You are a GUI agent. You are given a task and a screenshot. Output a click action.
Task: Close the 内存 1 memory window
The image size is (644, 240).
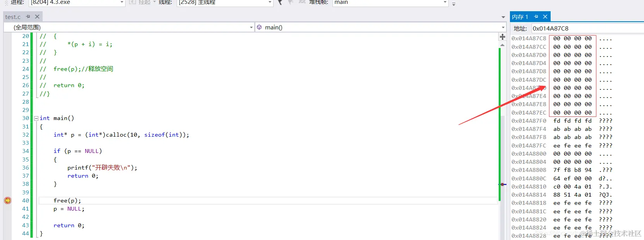point(545,17)
